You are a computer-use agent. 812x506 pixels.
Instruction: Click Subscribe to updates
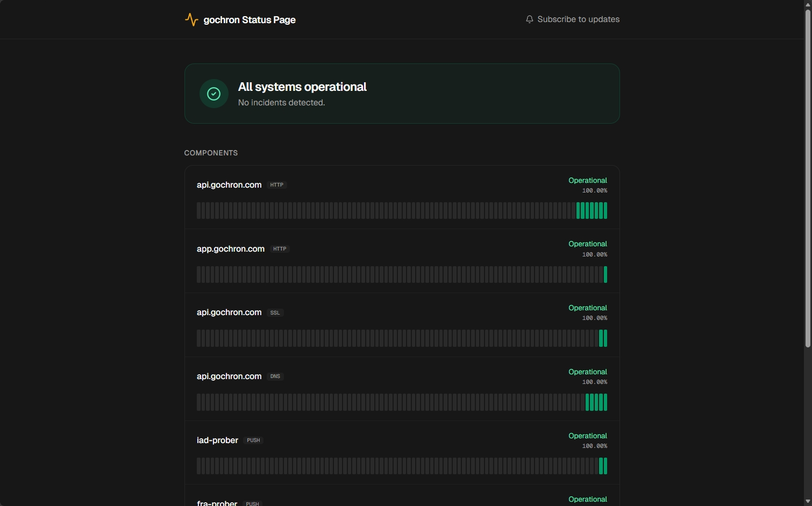(x=578, y=19)
